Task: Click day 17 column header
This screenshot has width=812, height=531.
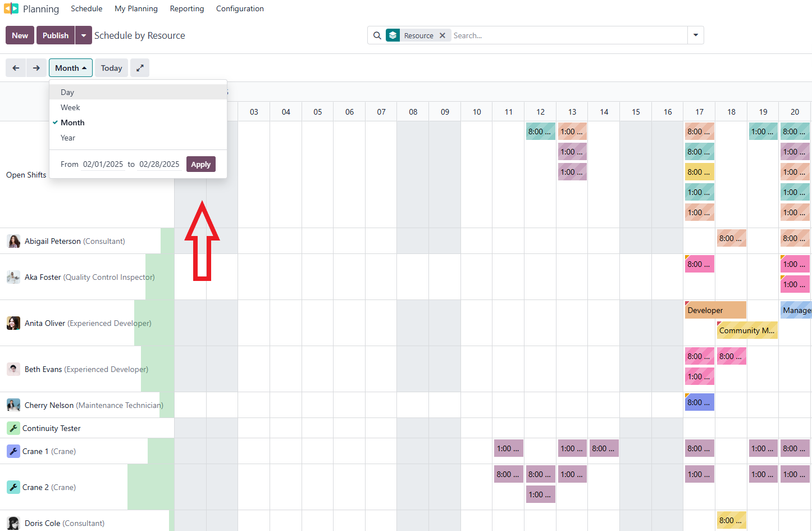Action: pyautogui.click(x=700, y=112)
